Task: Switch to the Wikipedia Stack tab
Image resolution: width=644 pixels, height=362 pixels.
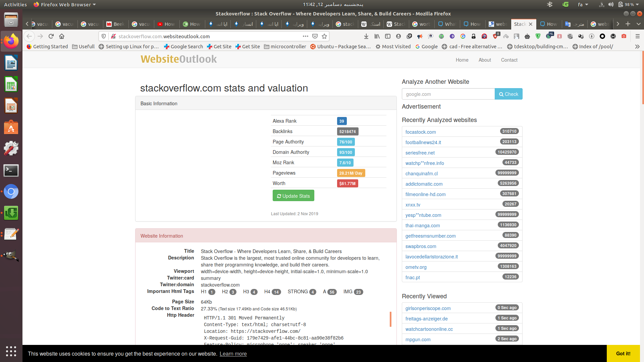Action: coord(396,24)
